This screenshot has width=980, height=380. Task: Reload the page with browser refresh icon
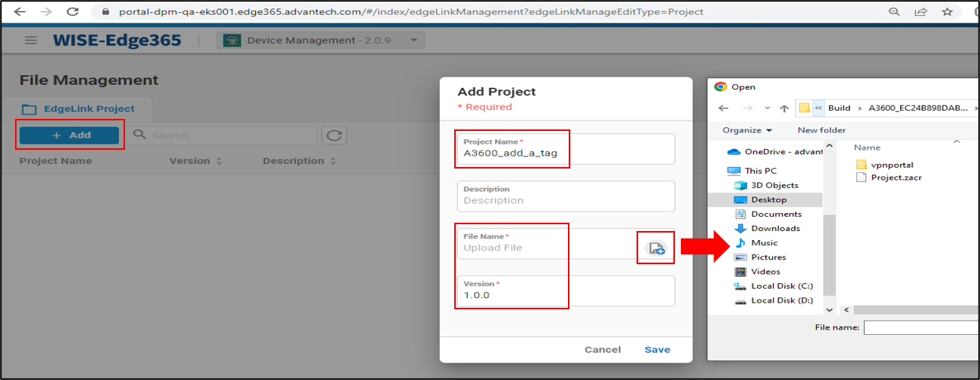pos(72,12)
